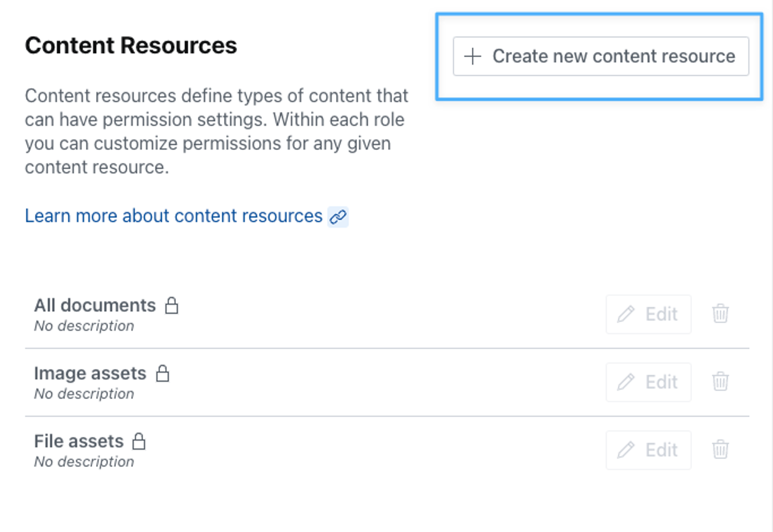Delete the Image assets resource via trash icon

720,382
